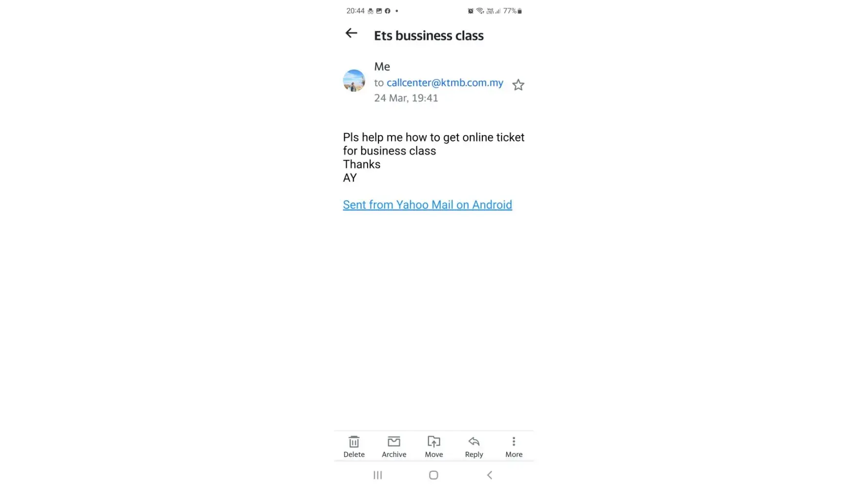Archive this email

tap(394, 447)
